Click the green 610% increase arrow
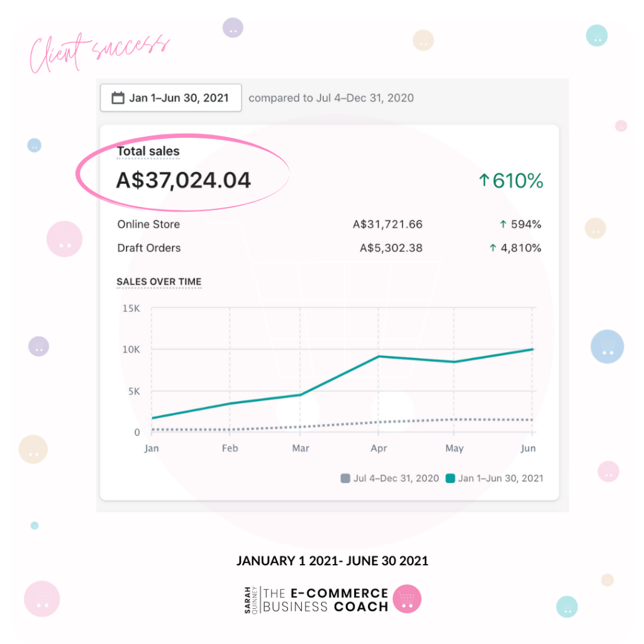Screen dimensions: 644x644 [x=484, y=180]
